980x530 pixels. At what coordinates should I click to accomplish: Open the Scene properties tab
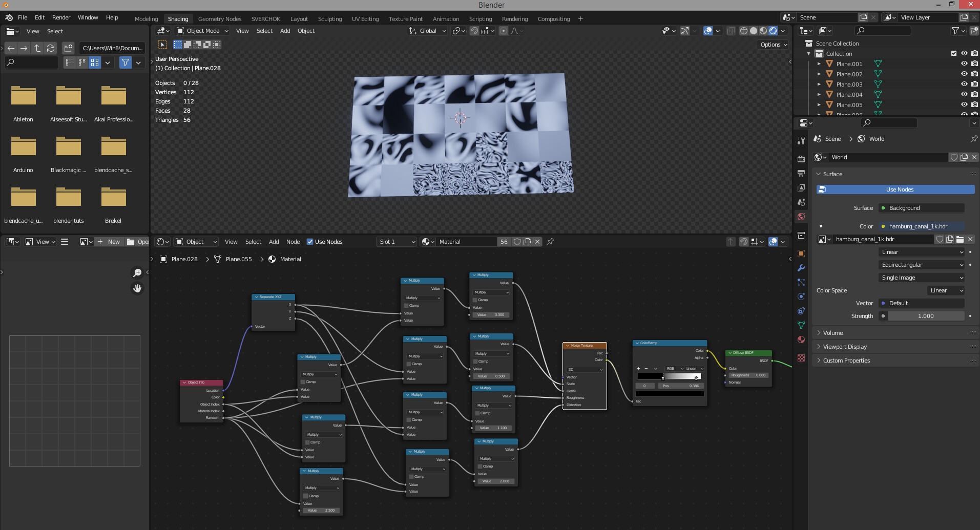[x=801, y=202]
